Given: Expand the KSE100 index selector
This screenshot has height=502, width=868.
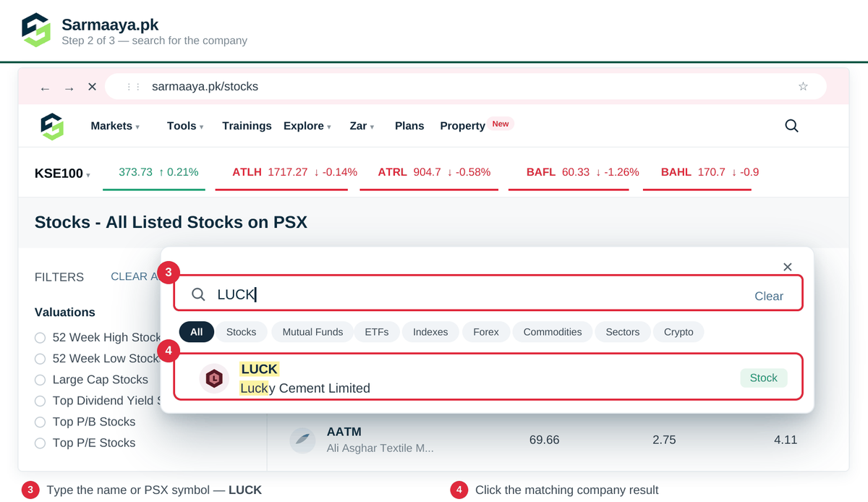Looking at the screenshot, I should [63, 174].
